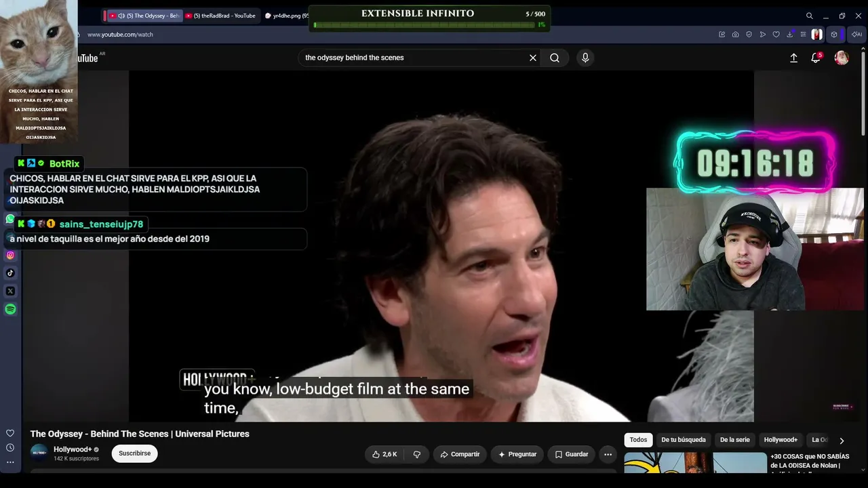
Task: Click the Preguntar ask button
Action: click(517, 454)
